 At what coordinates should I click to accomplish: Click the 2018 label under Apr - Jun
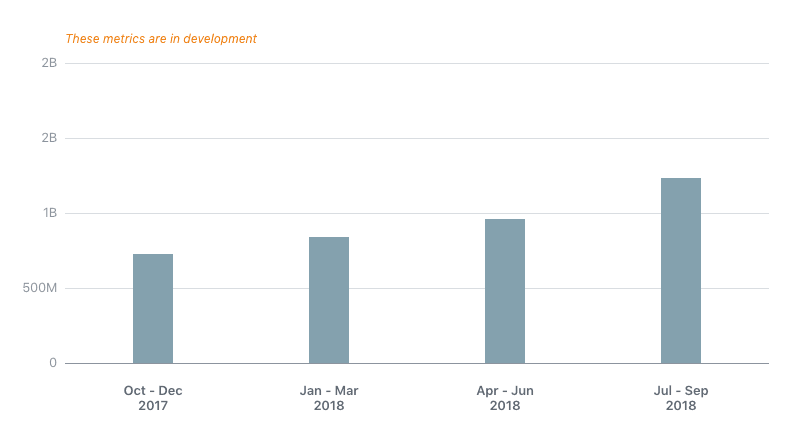coord(505,407)
